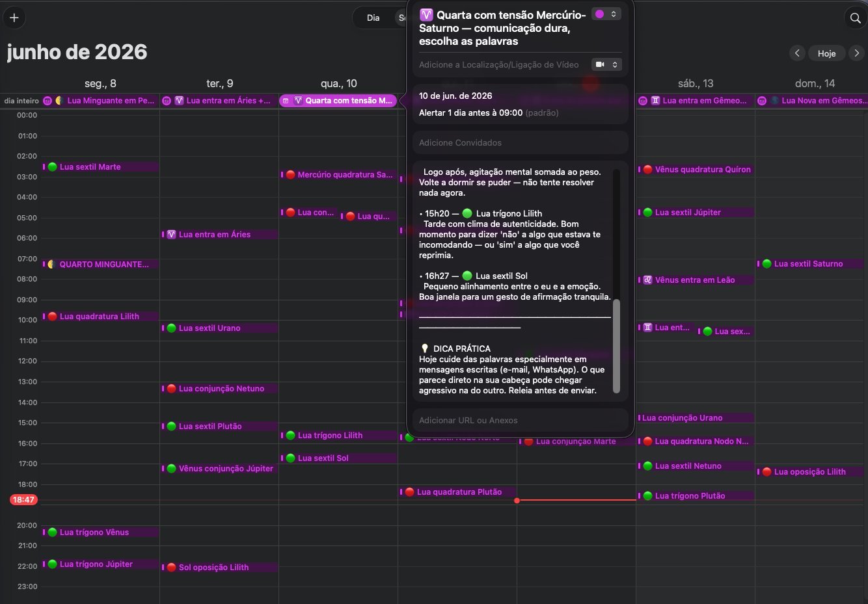Open the timed Lua entra em Áries event
This screenshot has width=868, height=604.
coord(220,235)
